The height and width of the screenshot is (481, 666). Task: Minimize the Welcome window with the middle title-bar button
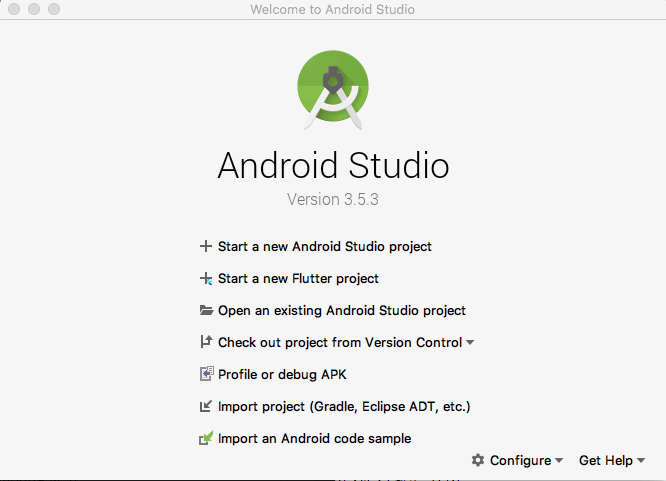34,9
